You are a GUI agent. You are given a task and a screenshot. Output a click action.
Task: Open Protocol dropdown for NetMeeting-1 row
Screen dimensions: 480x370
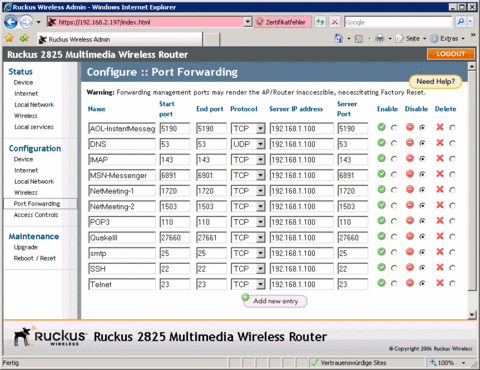[260, 191]
